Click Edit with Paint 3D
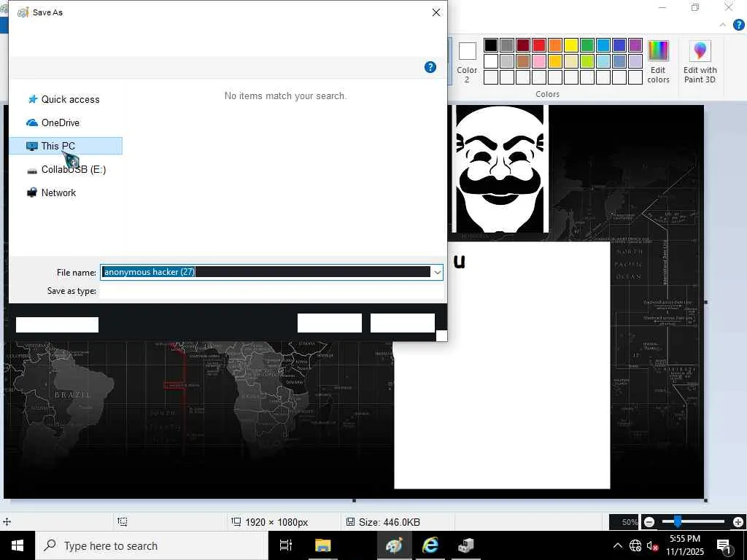Viewport: 747px width, 560px height. [x=700, y=62]
